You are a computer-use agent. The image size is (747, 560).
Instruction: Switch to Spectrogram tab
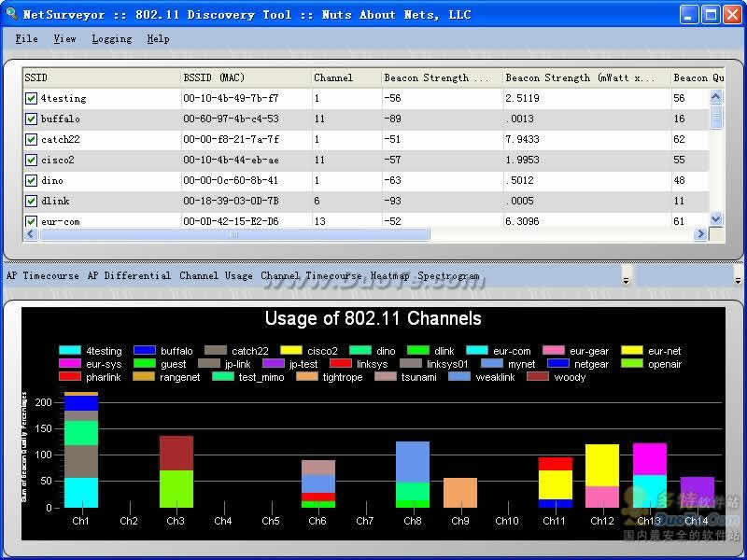click(x=448, y=275)
